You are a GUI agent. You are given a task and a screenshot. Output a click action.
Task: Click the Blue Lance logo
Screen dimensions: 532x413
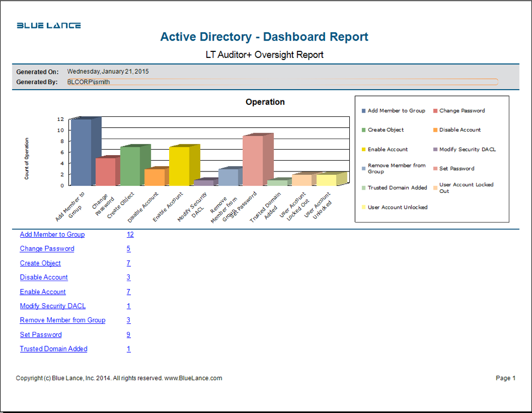[49, 26]
